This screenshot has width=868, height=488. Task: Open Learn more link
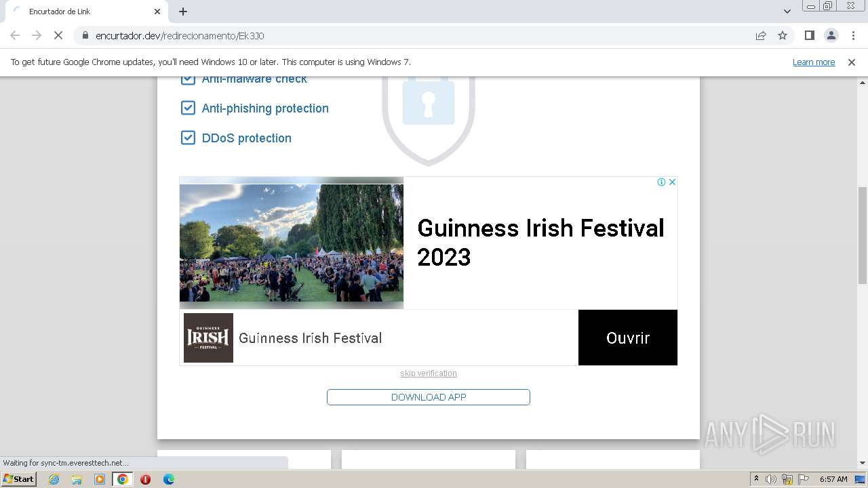point(814,62)
